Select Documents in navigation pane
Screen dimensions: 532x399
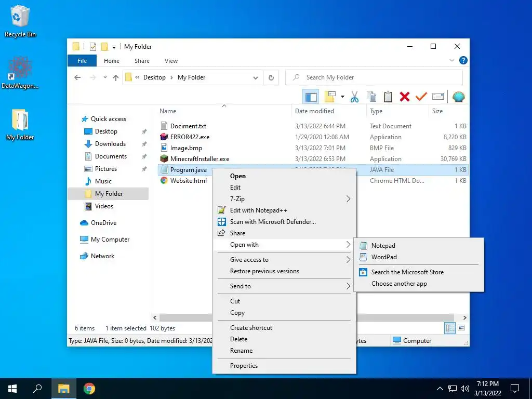tap(111, 156)
